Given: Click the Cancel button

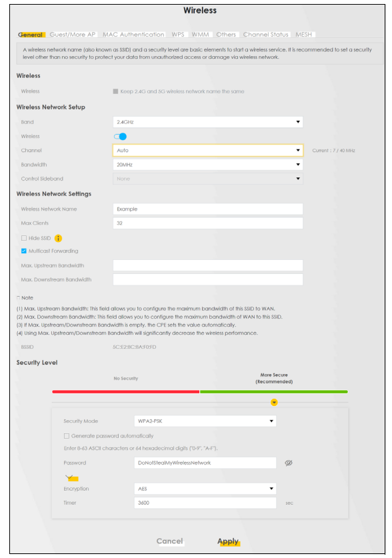Looking at the screenshot, I should click(170, 541).
